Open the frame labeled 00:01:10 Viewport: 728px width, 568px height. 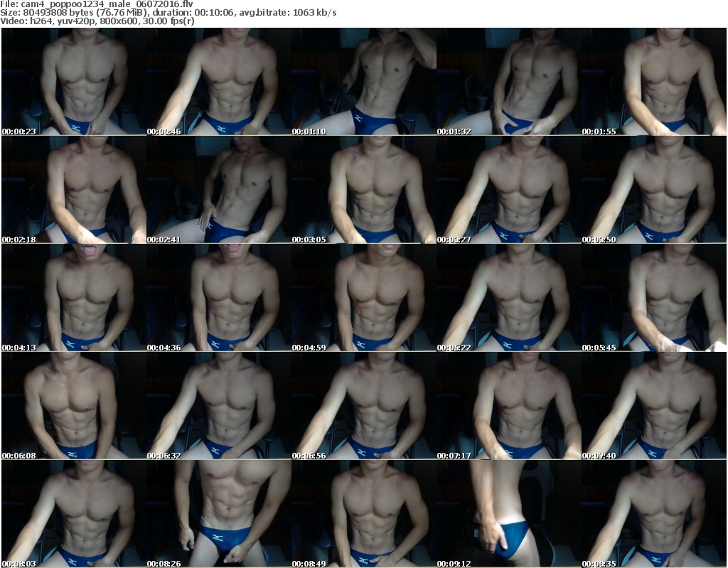(364, 82)
